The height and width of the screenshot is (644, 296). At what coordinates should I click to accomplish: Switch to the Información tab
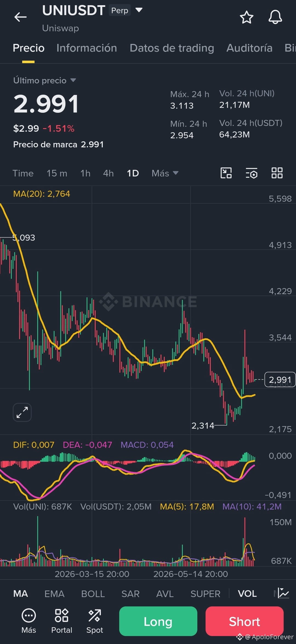[x=87, y=48]
